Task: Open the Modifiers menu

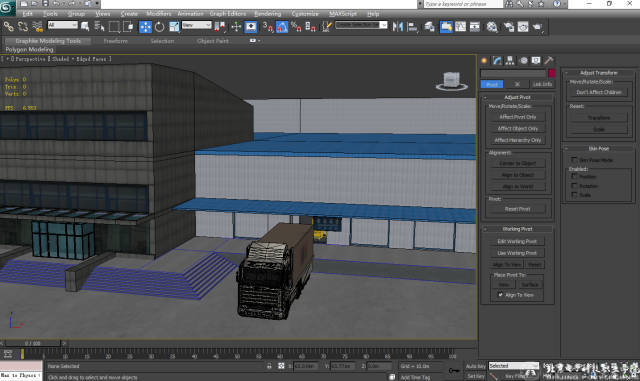Action: pos(159,14)
